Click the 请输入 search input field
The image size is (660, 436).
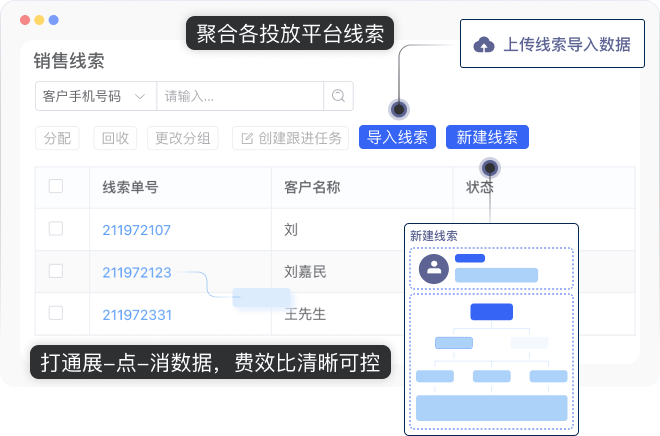coord(240,96)
